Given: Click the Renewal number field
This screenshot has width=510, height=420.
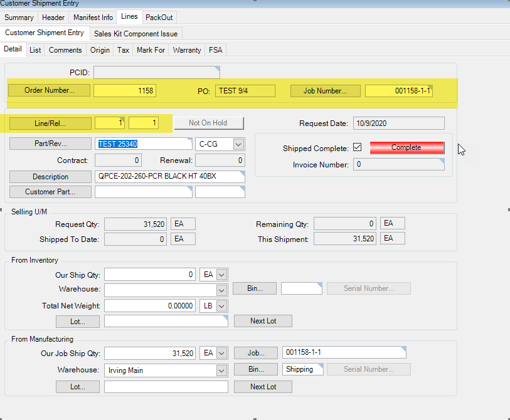Looking at the screenshot, I should [x=220, y=160].
